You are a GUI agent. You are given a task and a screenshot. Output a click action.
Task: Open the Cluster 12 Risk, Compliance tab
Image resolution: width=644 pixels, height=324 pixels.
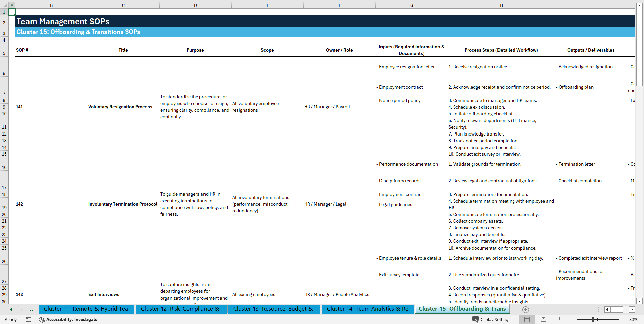point(181,309)
